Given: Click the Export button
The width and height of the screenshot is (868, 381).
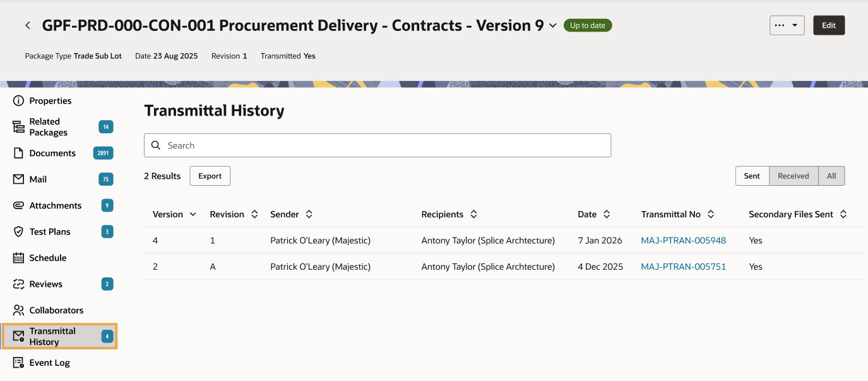Looking at the screenshot, I should [x=210, y=176].
